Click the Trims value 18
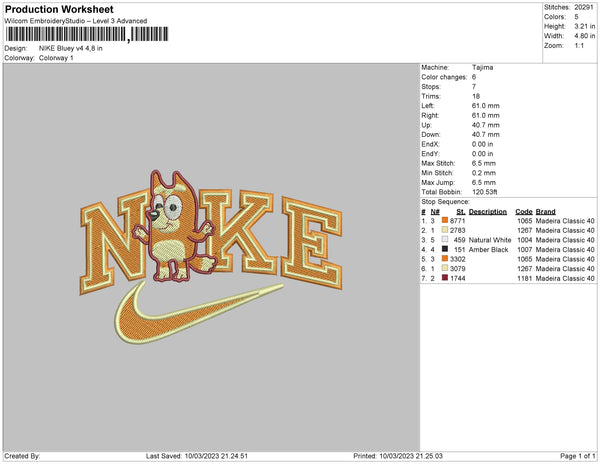This screenshot has width=600, height=464. 476,96
